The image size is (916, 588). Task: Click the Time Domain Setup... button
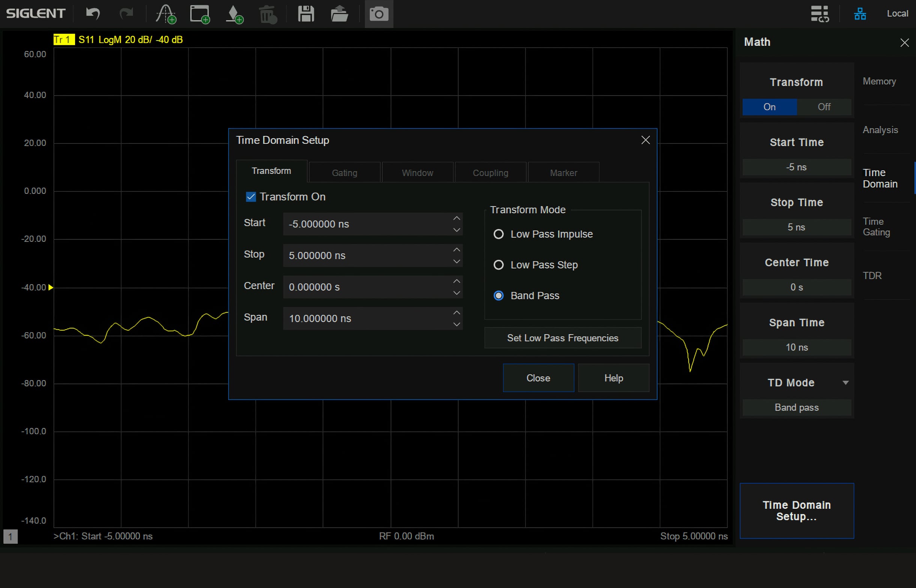point(797,511)
